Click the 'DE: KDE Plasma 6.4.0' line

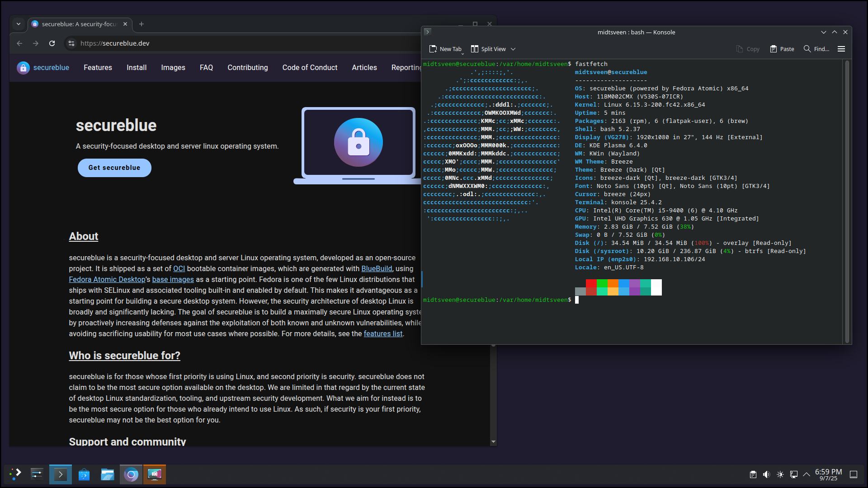pos(611,145)
